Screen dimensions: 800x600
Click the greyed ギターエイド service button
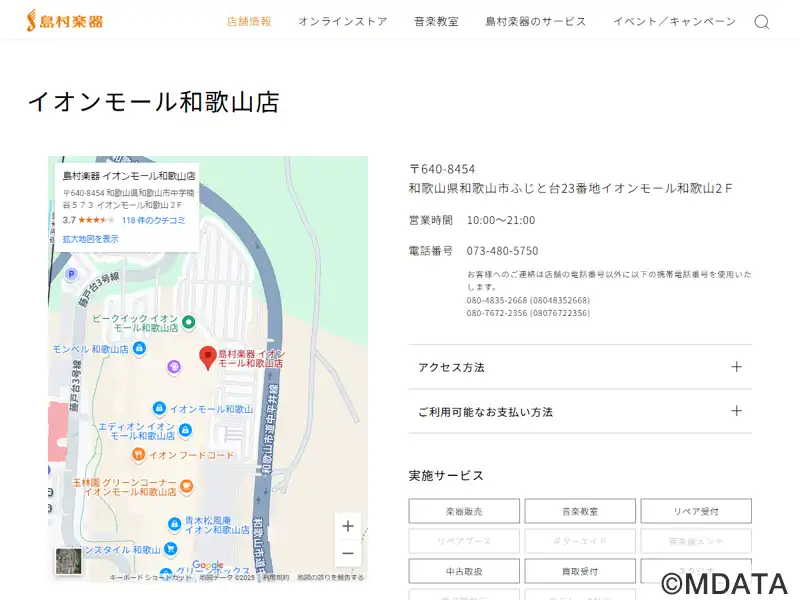[x=580, y=541]
